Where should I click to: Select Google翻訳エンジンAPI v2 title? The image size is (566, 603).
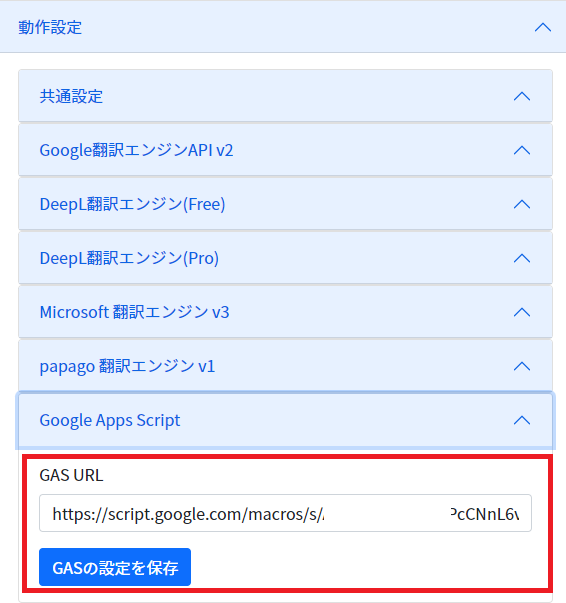pyautogui.click(x=137, y=150)
